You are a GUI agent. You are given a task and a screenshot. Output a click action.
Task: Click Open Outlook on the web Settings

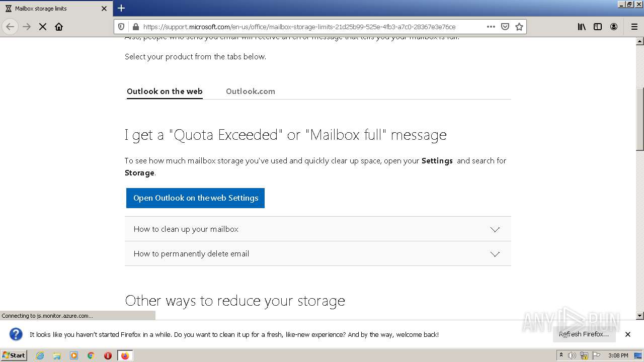click(195, 198)
